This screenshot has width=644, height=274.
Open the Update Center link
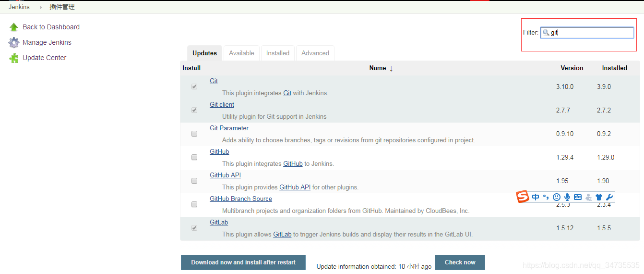pyautogui.click(x=44, y=58)
